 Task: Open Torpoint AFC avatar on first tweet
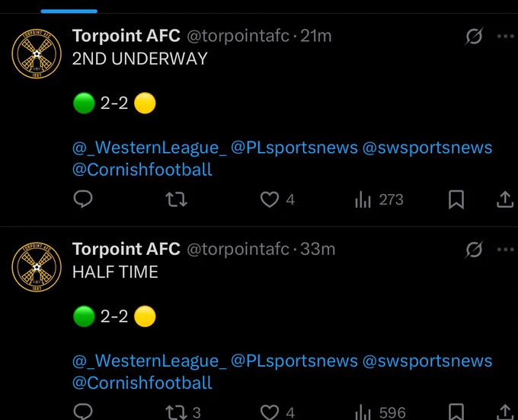[x=37, y=53]
